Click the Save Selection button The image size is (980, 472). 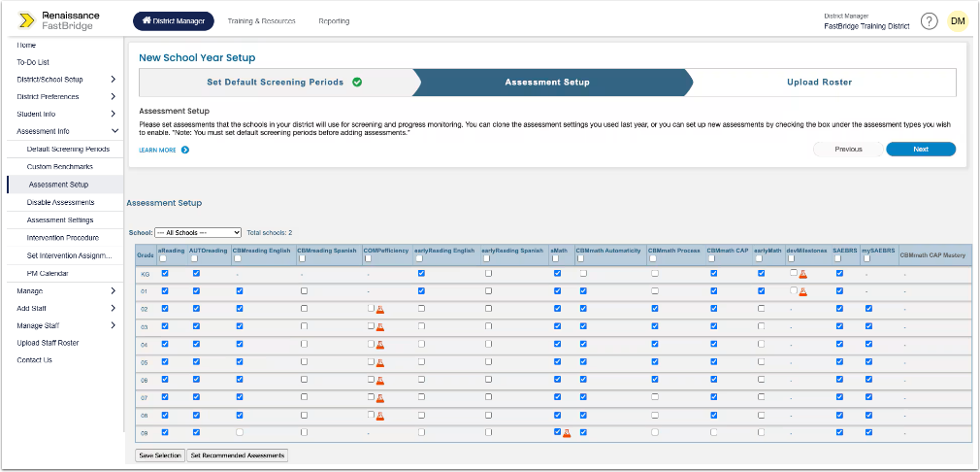click(160, 455)
